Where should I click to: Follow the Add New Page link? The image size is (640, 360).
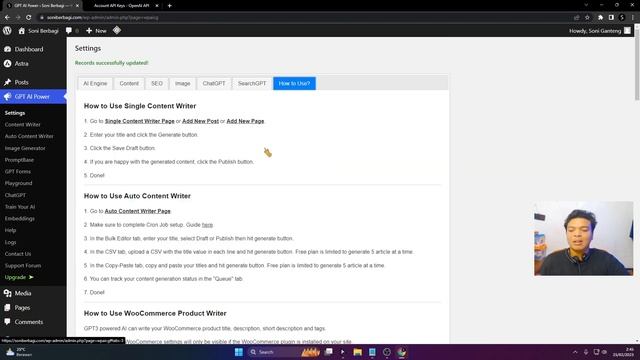pyautogui.click(x=245, y=121)
